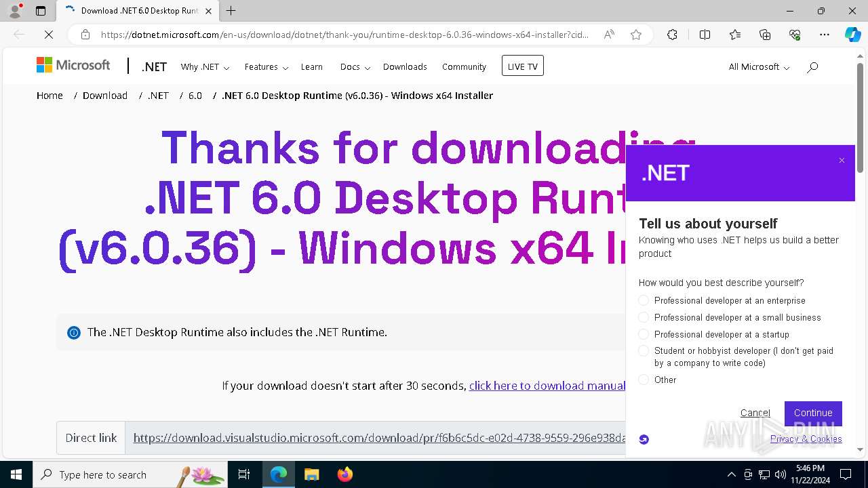Open the LIVE TV button
The height and width of the screenshot is (488, 868).
point(522,66)
